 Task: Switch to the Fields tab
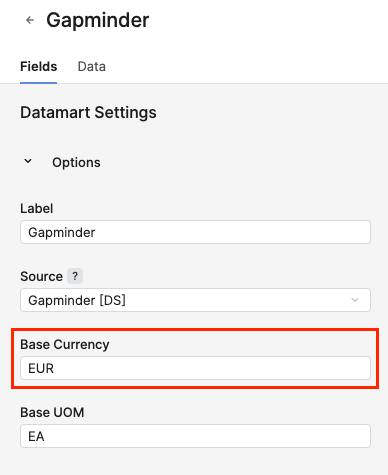(39, 67)
